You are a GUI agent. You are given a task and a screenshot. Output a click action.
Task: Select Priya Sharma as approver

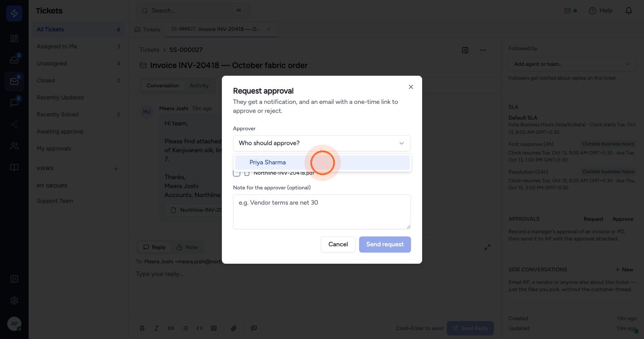322,163
